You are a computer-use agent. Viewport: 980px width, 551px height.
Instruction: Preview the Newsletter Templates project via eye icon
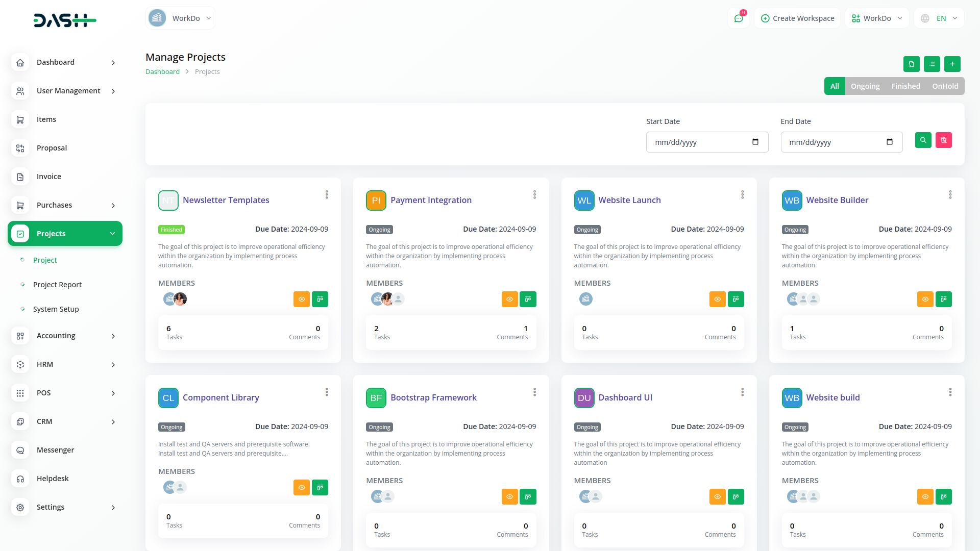click(x=302, y=299)
